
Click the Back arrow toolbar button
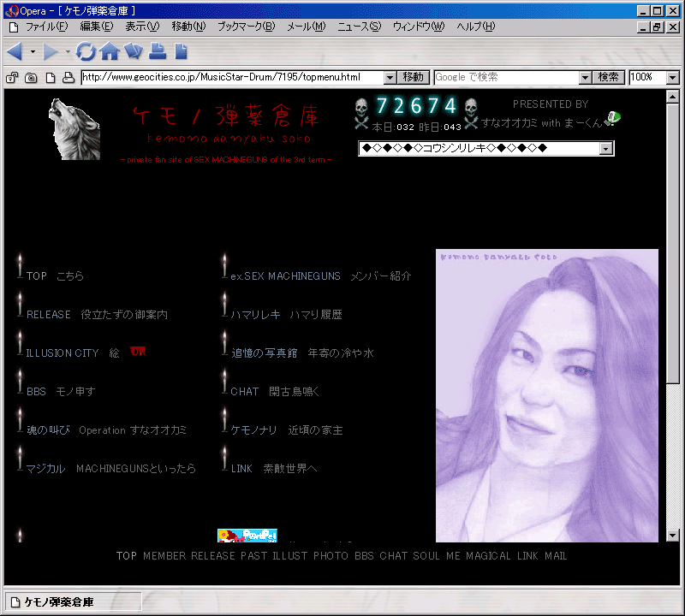(x=15, y=51)
